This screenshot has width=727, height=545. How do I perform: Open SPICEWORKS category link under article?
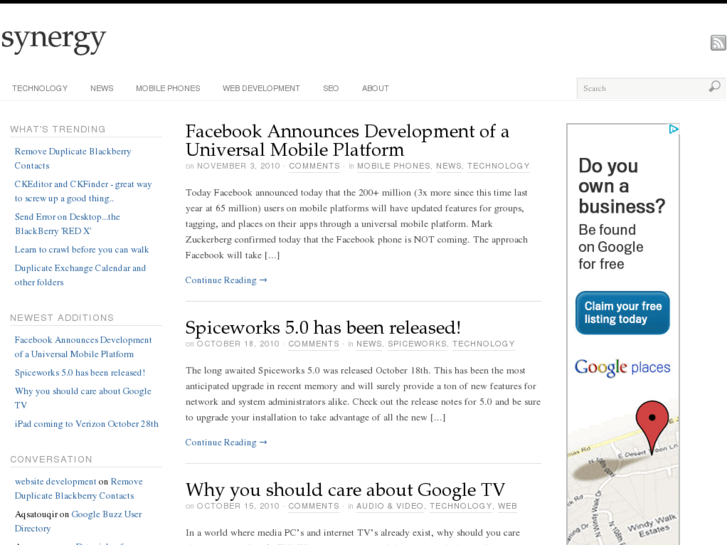tap(417, 344)
